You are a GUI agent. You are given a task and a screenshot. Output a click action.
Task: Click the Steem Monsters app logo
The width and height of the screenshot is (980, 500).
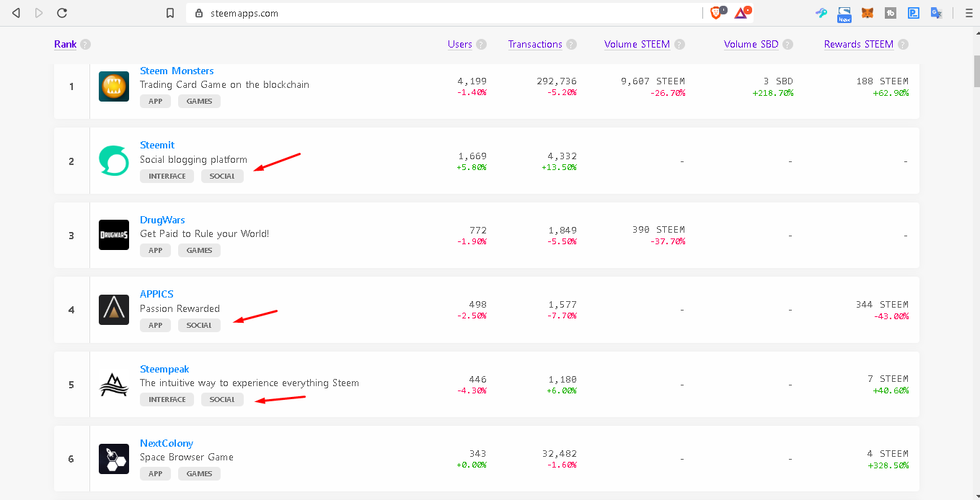(x=114, y=86)
